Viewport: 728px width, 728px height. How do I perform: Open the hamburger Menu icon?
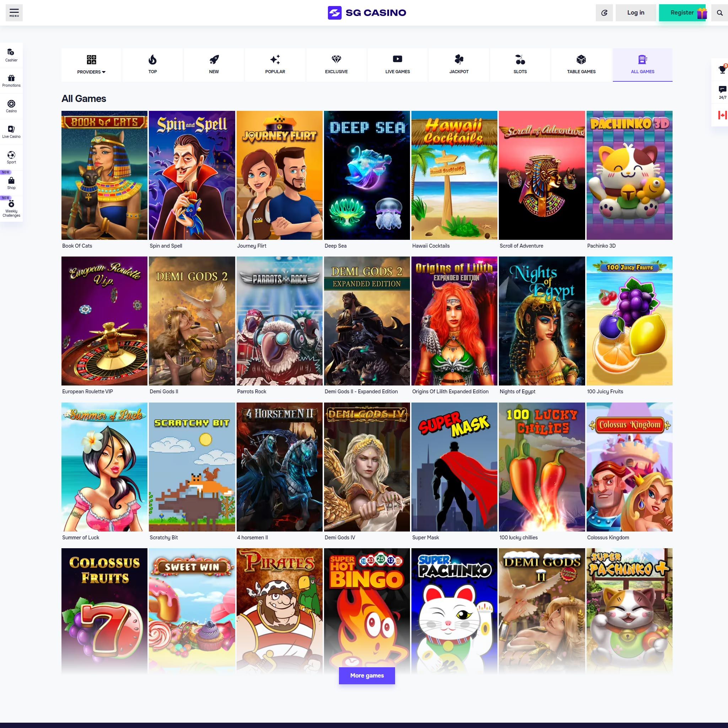tap(14, 12)
